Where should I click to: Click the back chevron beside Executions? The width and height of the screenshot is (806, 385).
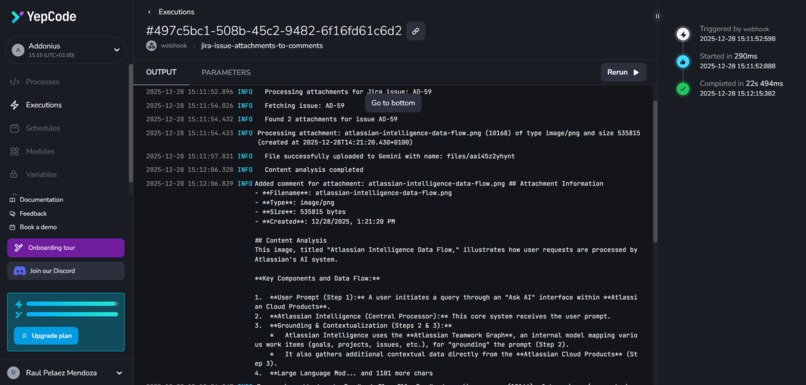[150, 12]
